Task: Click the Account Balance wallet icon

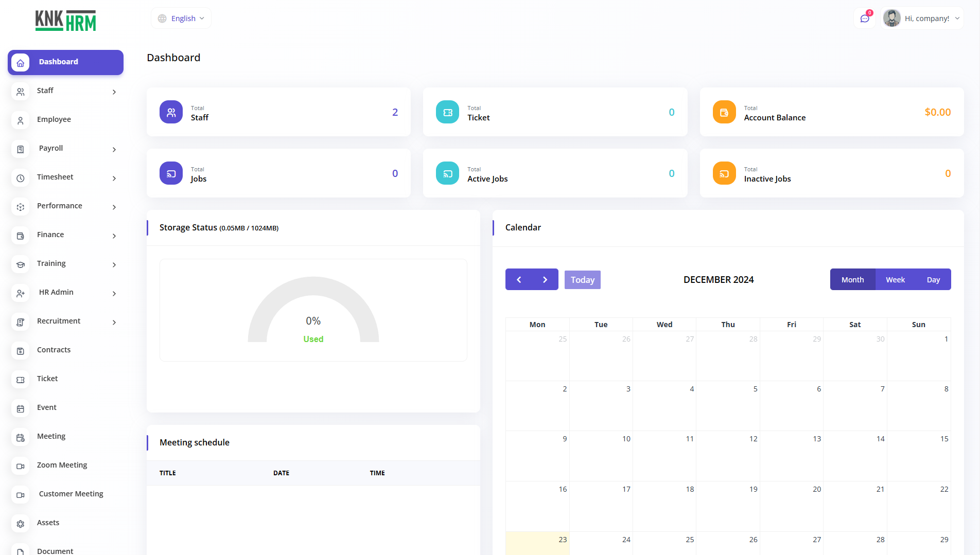Action: pos(724,112)
